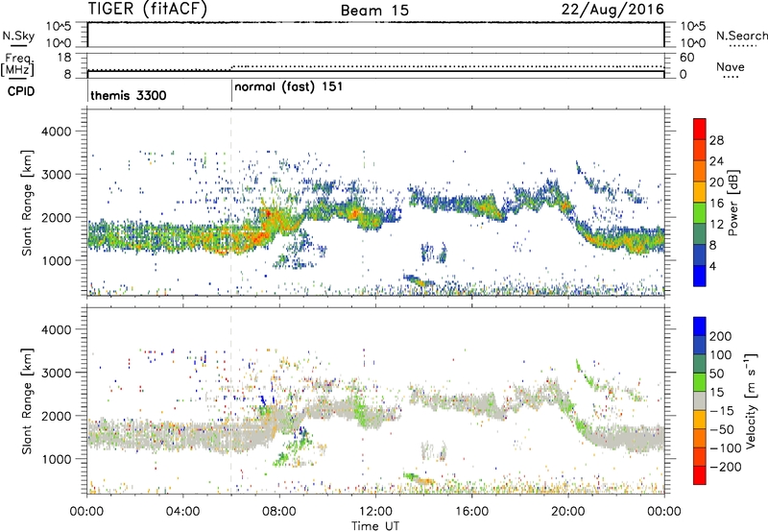Click the 'Beam 15' label
The width and height of the screenshot is (768, 532).
click(374, 11)
